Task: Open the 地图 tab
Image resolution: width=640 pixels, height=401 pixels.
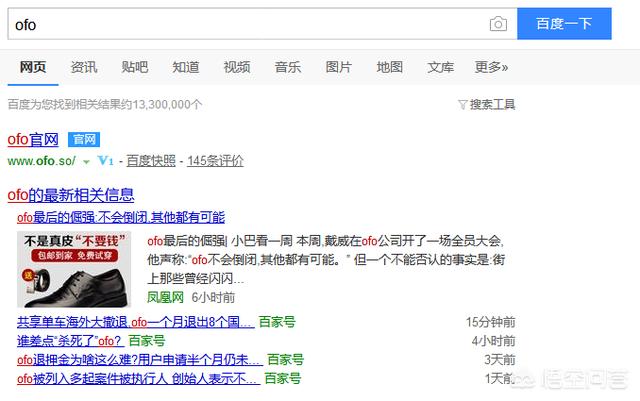Action: [390, 67]
